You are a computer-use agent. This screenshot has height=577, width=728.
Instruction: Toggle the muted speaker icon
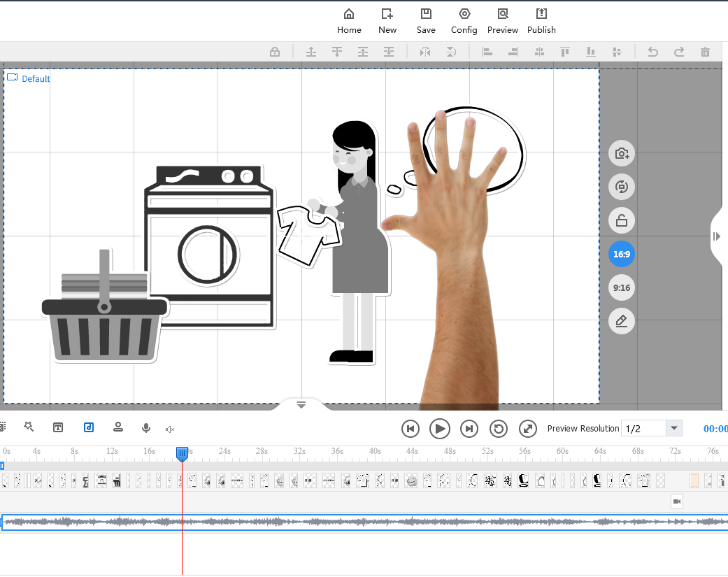170,429
